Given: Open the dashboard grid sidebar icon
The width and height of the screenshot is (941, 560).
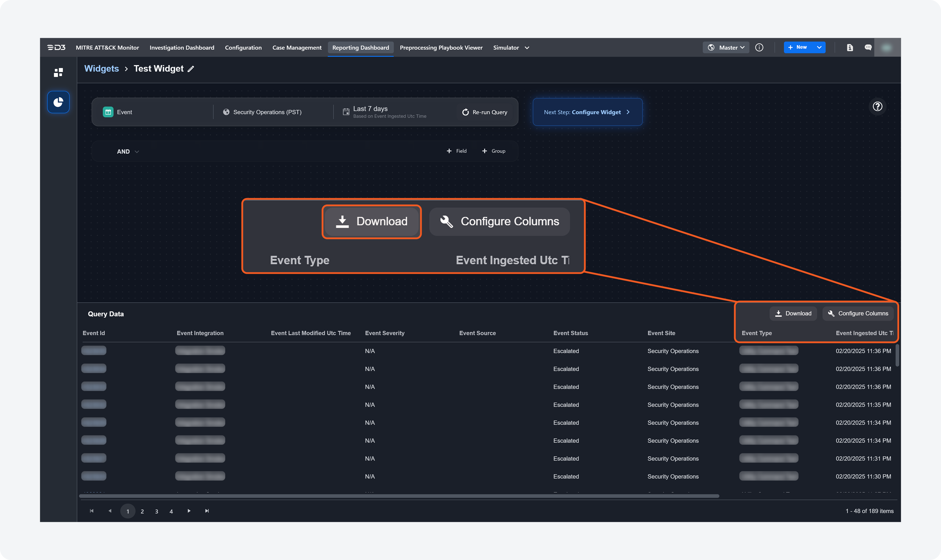Looking at the screenshot, I should coord(58,72).
